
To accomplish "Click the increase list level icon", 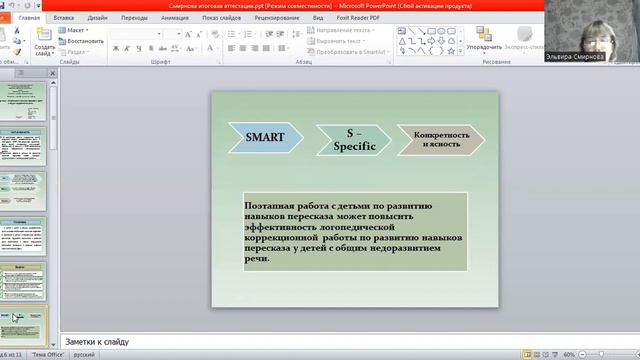I will 280,34.
